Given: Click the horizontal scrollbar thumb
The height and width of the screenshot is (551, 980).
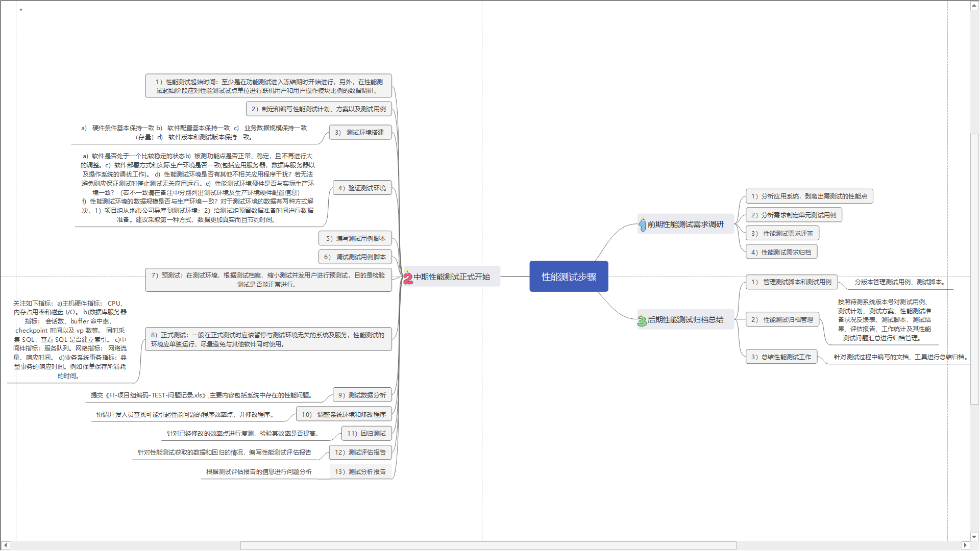Looking at the screenshot, I should pyautogui.click(x=488, y=545).
